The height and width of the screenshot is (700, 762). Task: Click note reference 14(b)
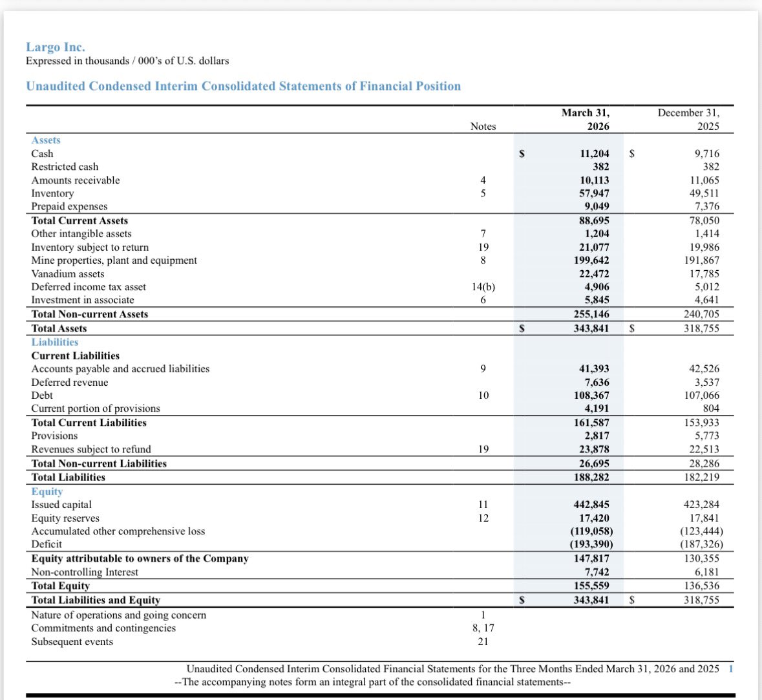pos(483,287)
